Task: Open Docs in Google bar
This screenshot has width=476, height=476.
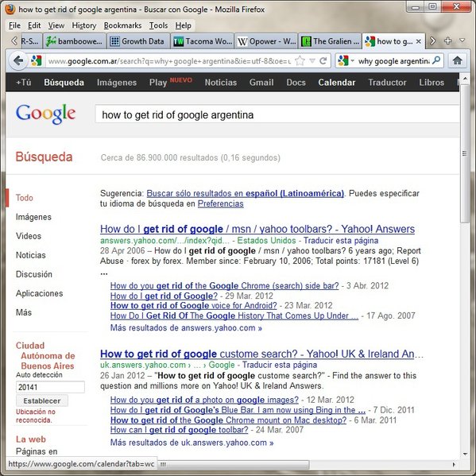Action: point(296,83)
